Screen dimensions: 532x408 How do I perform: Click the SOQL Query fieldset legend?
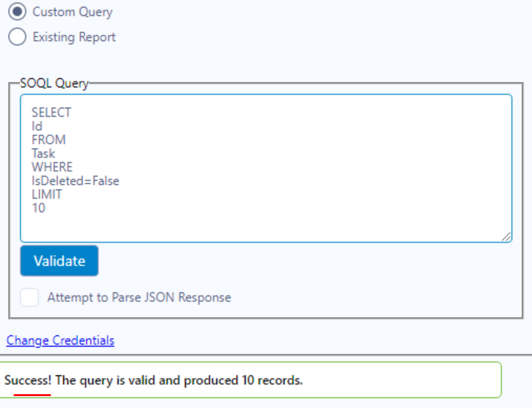(x=55, y=84)
